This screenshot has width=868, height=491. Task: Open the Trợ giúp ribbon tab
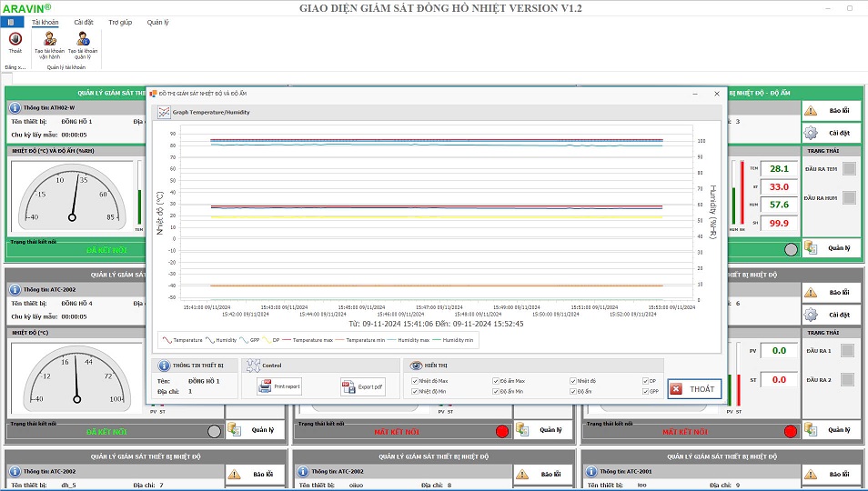(x=119, y=22)
